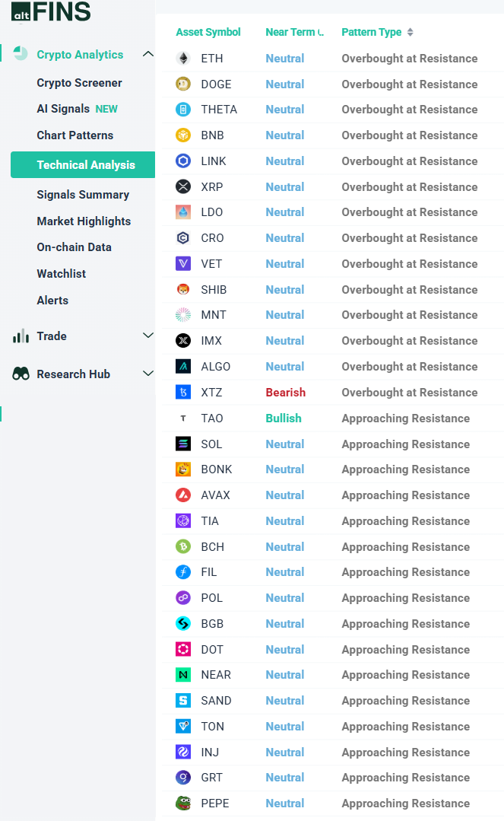Click the GRT asset symbol
This screenshot has height=821, width=504.
[212, 777]
